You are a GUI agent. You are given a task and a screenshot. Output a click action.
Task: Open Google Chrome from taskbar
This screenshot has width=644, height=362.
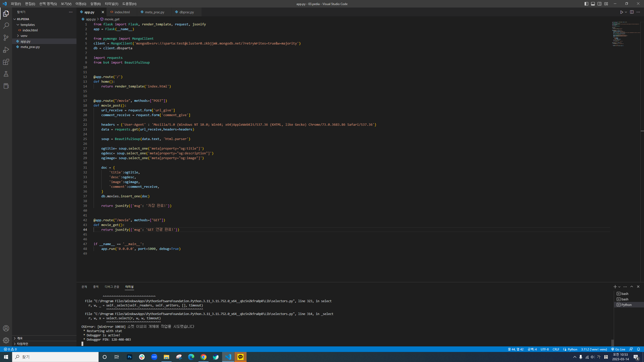(x=204, y=357)
